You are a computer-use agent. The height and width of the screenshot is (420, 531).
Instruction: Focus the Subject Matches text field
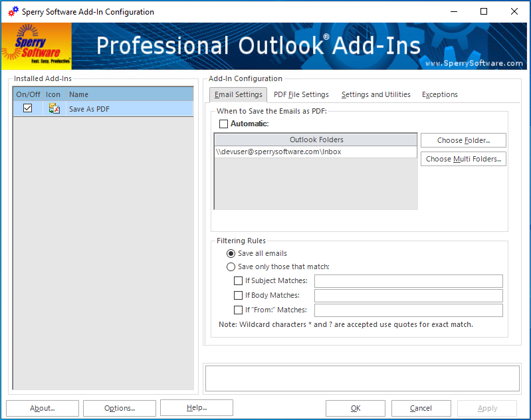point(409,281)
